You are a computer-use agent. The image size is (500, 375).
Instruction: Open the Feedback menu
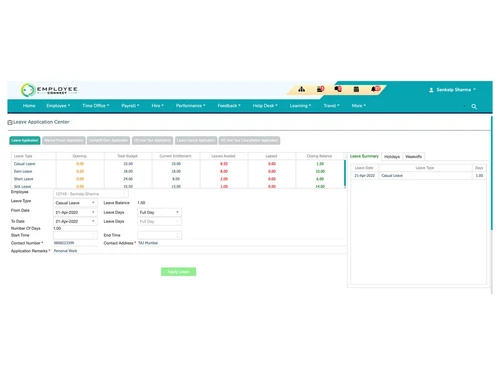[229, 106]
